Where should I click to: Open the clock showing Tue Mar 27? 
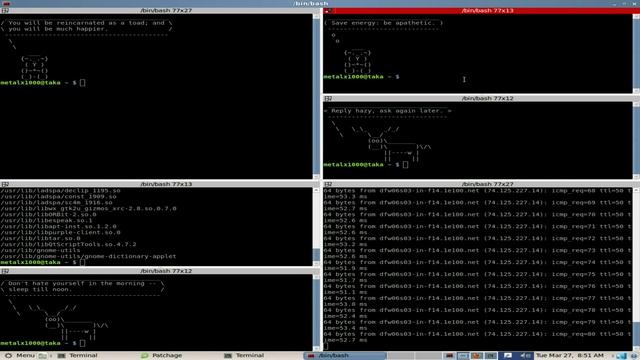tap(569, 356)
